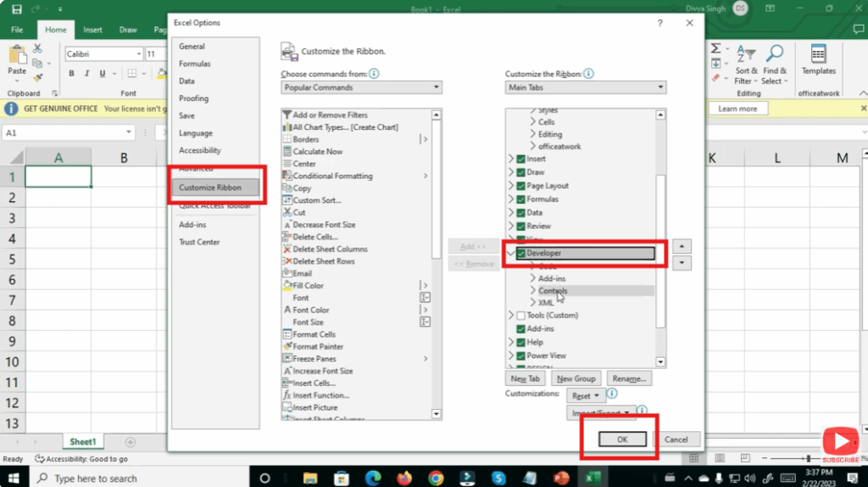Click the Windows Start button
Screen dimensions: 868x487
click(x=14, y=478)
